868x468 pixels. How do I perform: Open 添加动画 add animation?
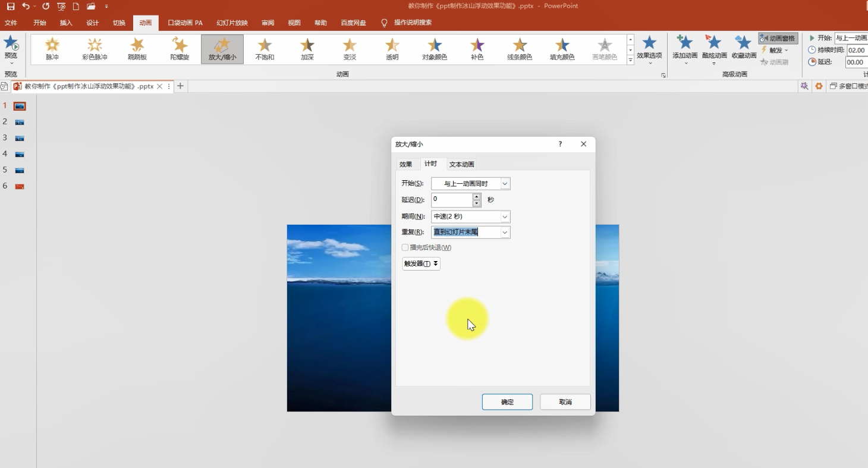click(x=685, y=49)
